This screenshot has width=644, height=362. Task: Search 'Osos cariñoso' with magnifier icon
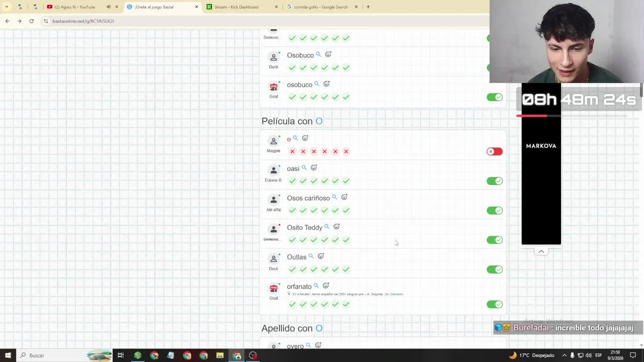point(335,198)
